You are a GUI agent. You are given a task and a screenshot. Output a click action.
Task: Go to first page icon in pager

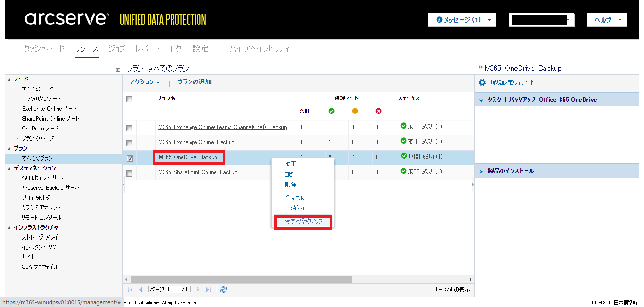click(x=130, y=290)
